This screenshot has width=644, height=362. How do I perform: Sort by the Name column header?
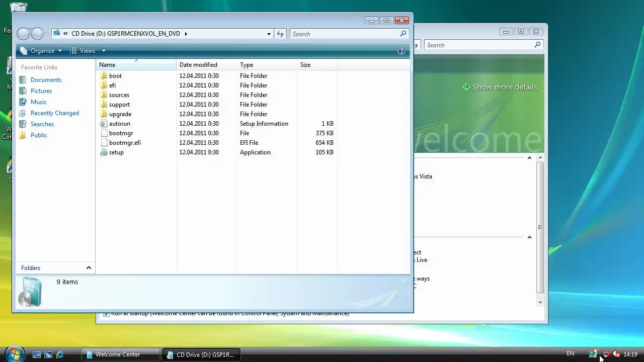click(136, 65)
